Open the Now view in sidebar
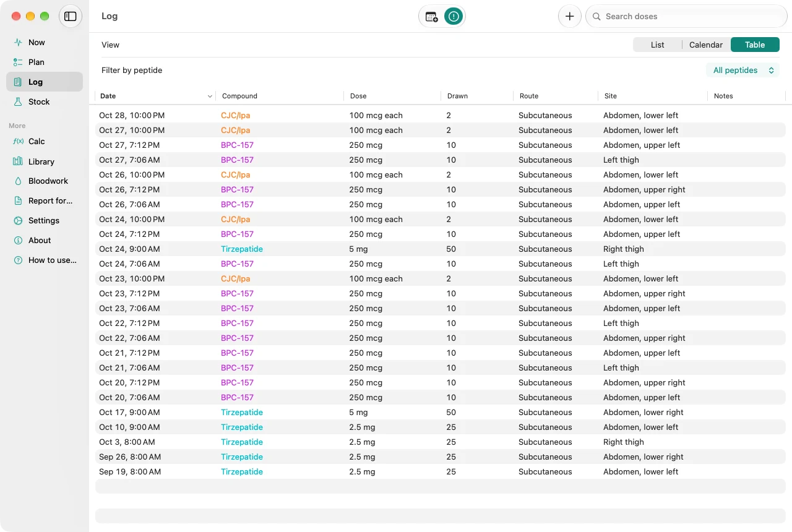The height and width of the screenshot is (532, 792). 45,42
